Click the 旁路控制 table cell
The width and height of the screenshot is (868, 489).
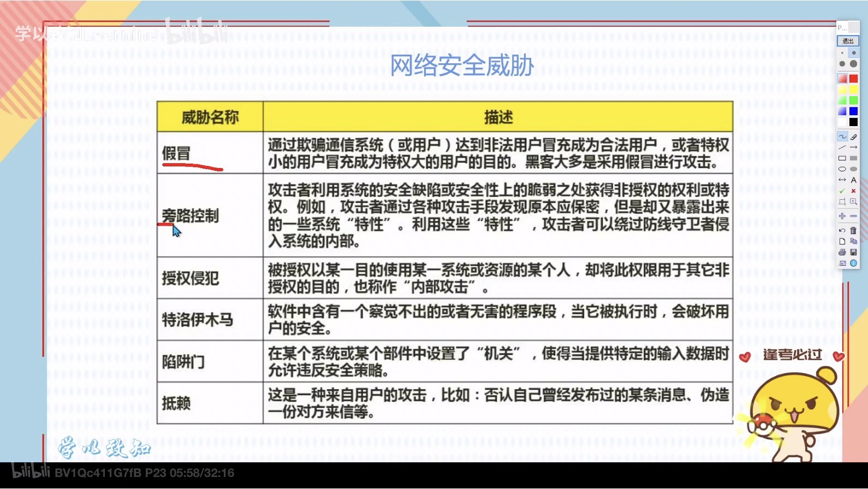click(x=210, y=216)
